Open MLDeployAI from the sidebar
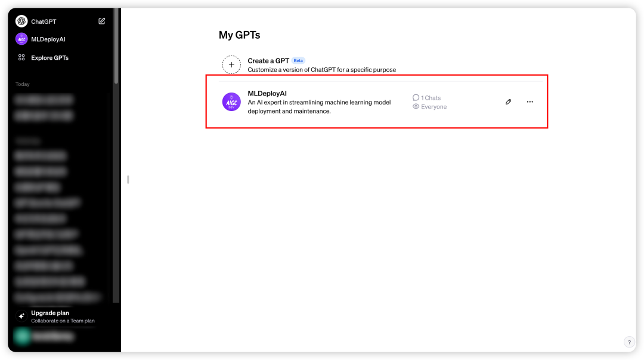 click(x=48, y=39)
